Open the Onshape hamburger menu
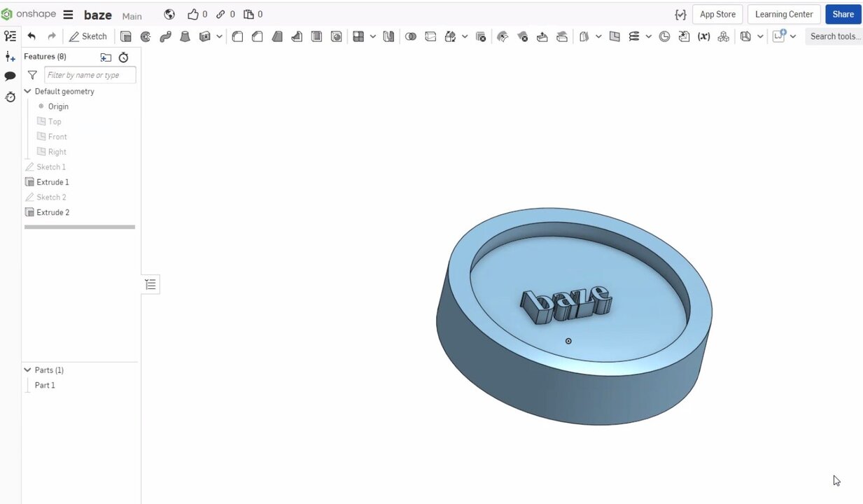863x504 pixels. 68,15
